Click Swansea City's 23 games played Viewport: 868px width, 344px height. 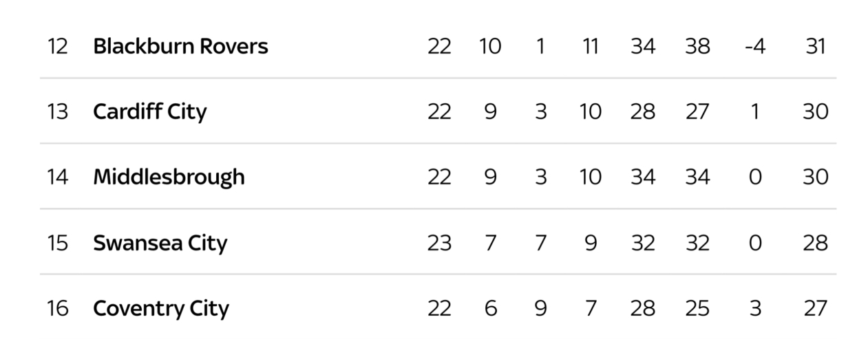(x=439, y=243)
